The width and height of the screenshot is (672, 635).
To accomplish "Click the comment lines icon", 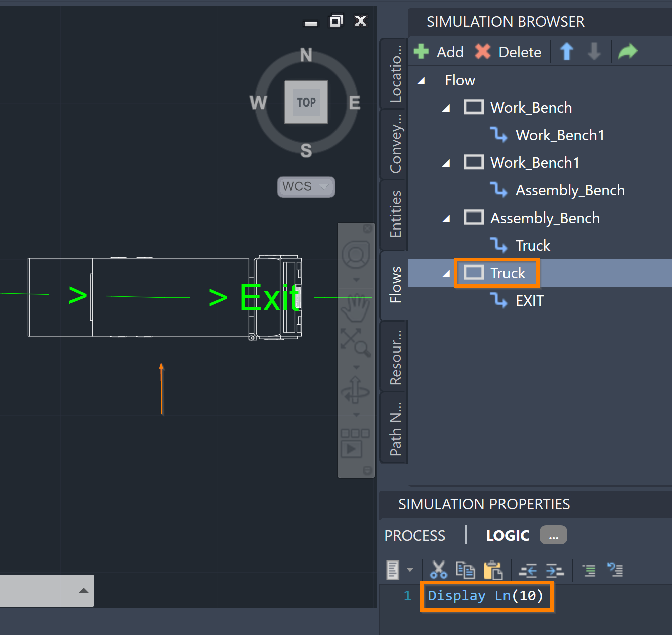I will 589,570.
